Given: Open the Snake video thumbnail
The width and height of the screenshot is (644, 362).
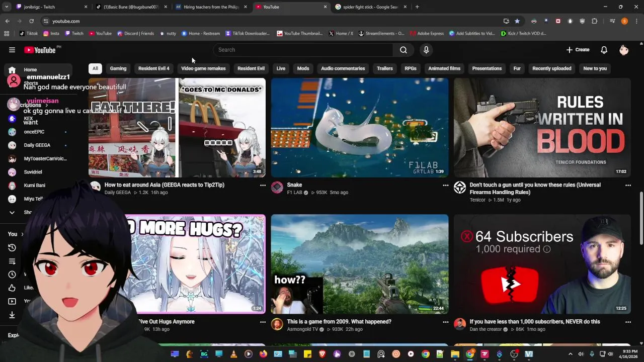Looking at the screenshot, I should [360, 128].
